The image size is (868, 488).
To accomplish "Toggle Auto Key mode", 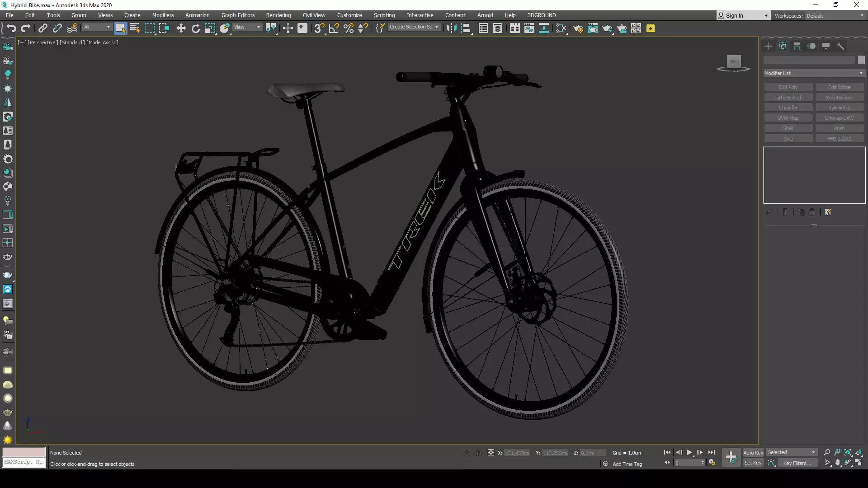I will click(x=753, y=453).
